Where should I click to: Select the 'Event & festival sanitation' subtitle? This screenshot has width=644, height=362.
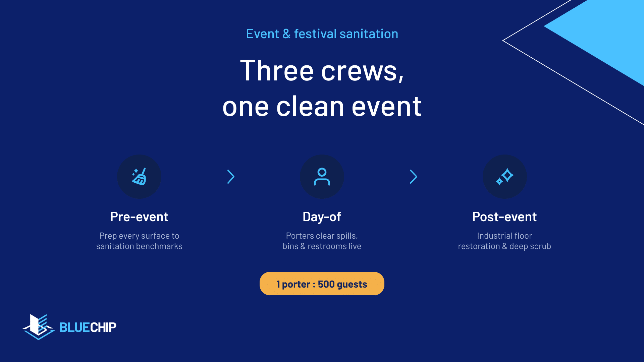tap(322, 34)
